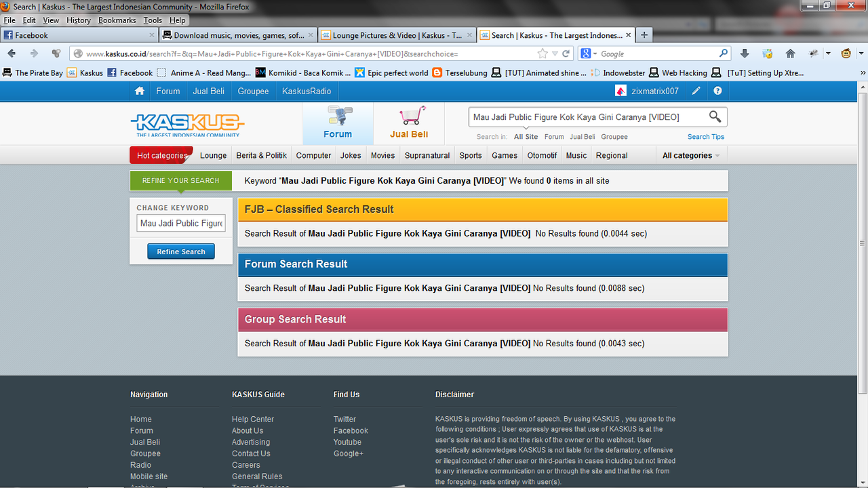
Task: Click the browser Back arrow
Action: pos(12,54)
